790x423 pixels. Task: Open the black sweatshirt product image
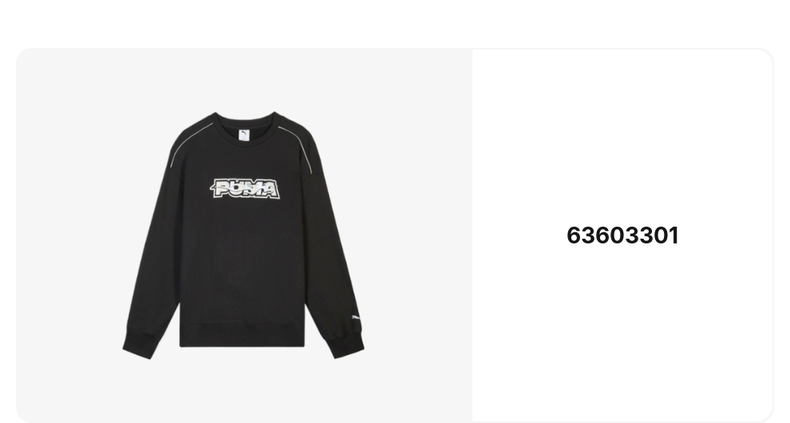coord(244,235)
